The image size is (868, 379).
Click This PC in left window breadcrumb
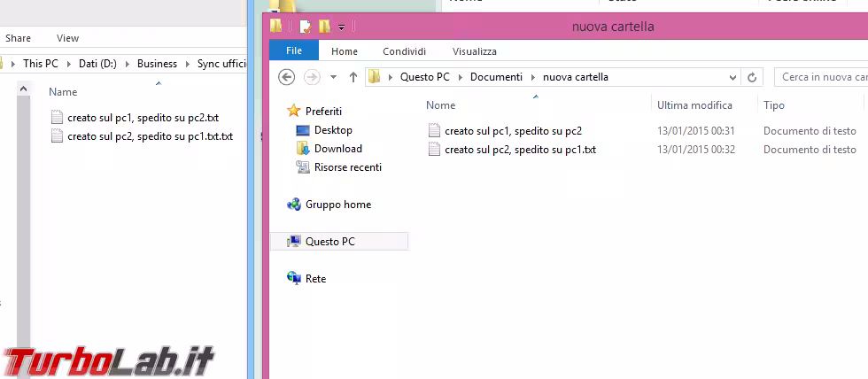click(x=41, y=64)
